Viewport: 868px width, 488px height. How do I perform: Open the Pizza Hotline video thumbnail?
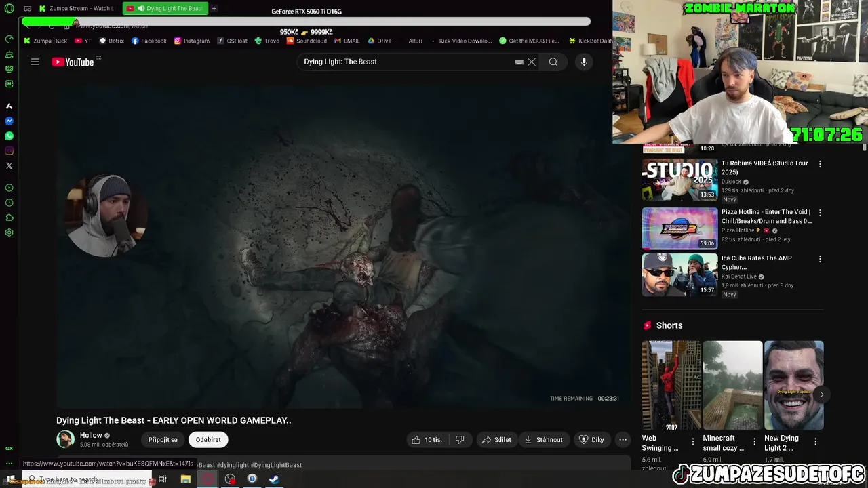[x=679, y=228]
